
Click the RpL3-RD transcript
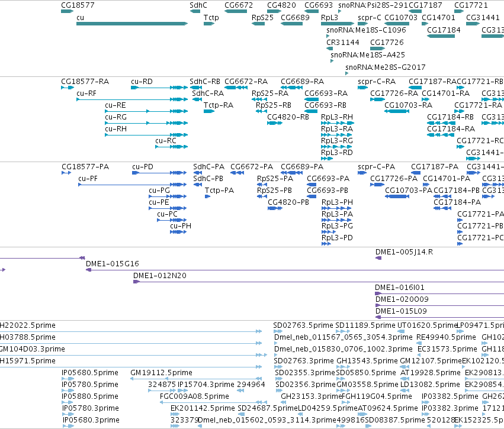coord(327,159)
